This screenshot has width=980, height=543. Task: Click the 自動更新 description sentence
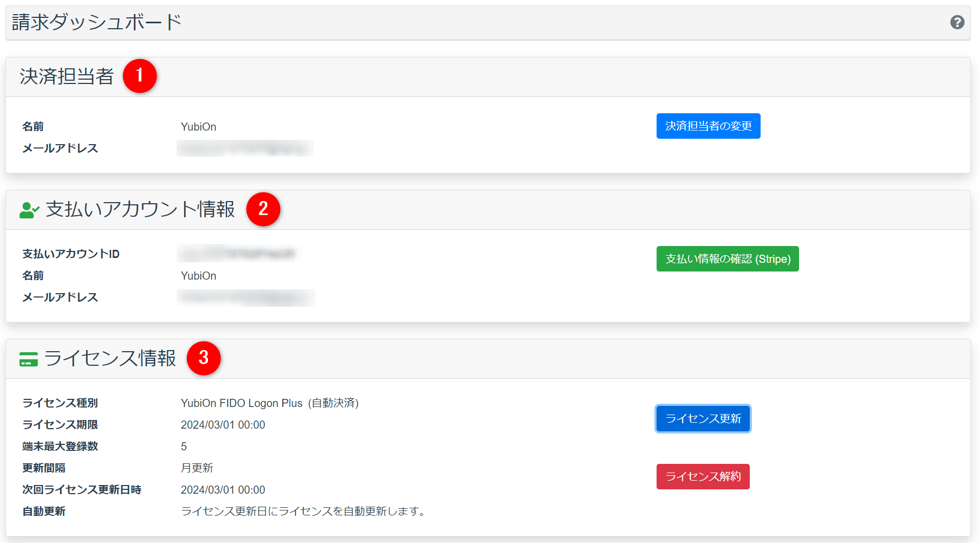click(305, 512)
